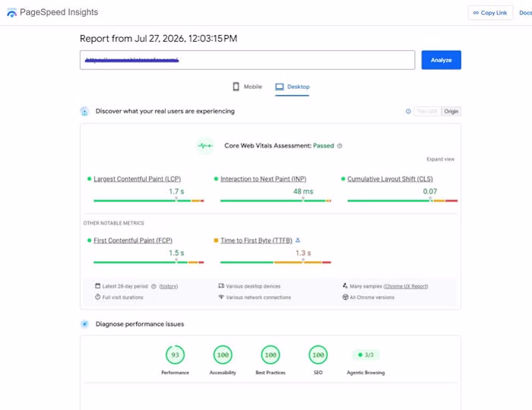This screenshot has height=410, width=532.
Task: Click the stopwatch icon by Full visit durations
Action: point(98,297)
